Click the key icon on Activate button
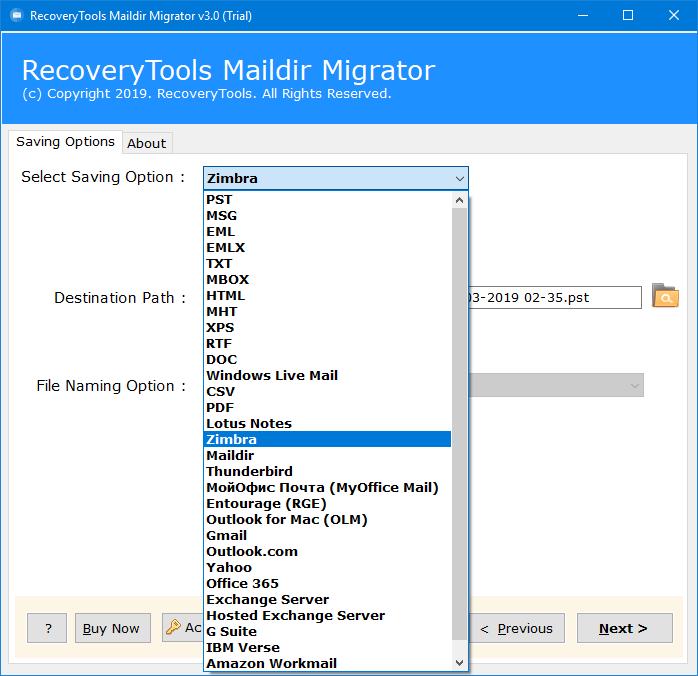Screen dimensions: 698x676 [x=173, y=627]
